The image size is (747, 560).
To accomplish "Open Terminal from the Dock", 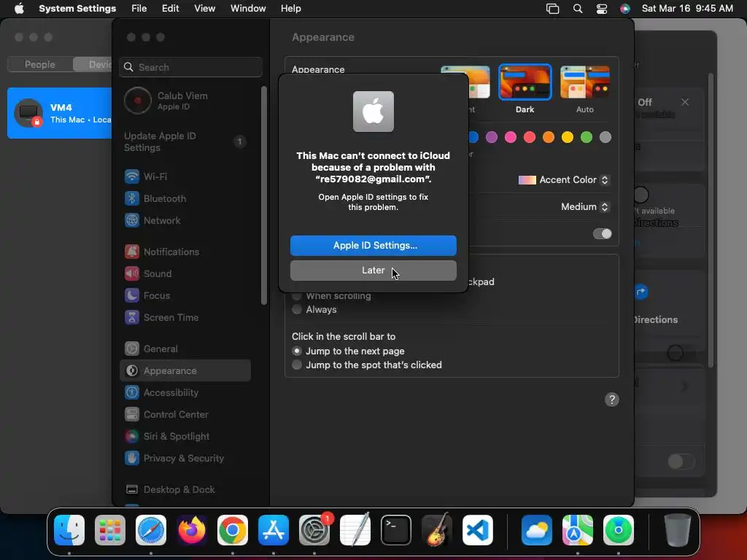I will click(396, 530).
